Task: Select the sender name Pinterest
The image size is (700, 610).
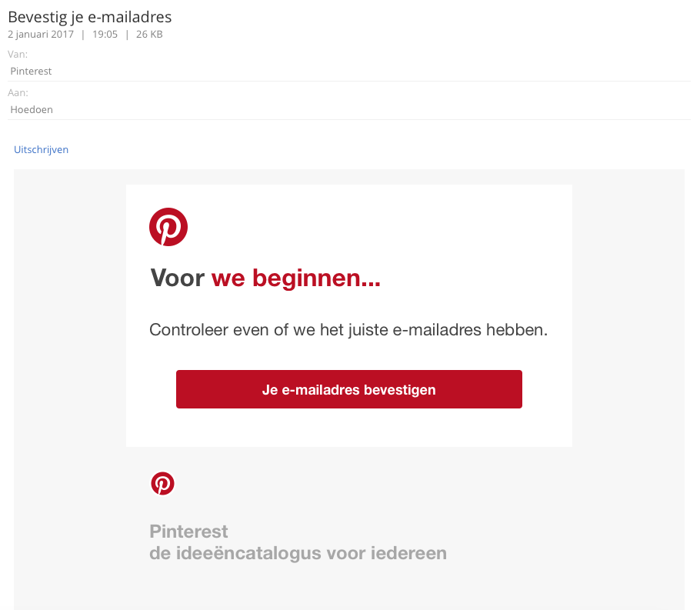Action: point(31,71)
